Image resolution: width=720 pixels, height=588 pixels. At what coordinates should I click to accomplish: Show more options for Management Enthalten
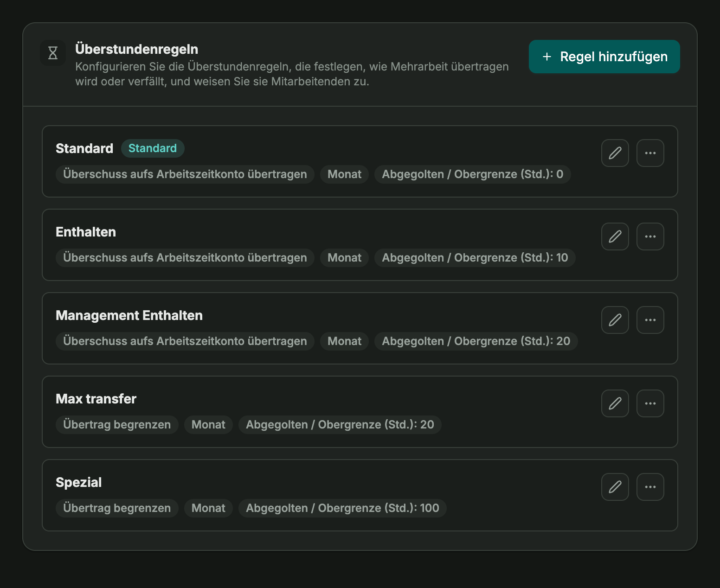pyautogui.click(x=650, y=320)
